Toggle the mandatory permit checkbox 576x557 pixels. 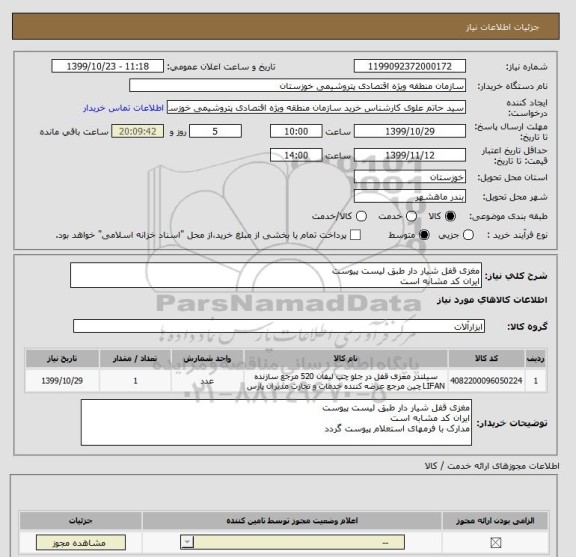(x=496, y=543)
